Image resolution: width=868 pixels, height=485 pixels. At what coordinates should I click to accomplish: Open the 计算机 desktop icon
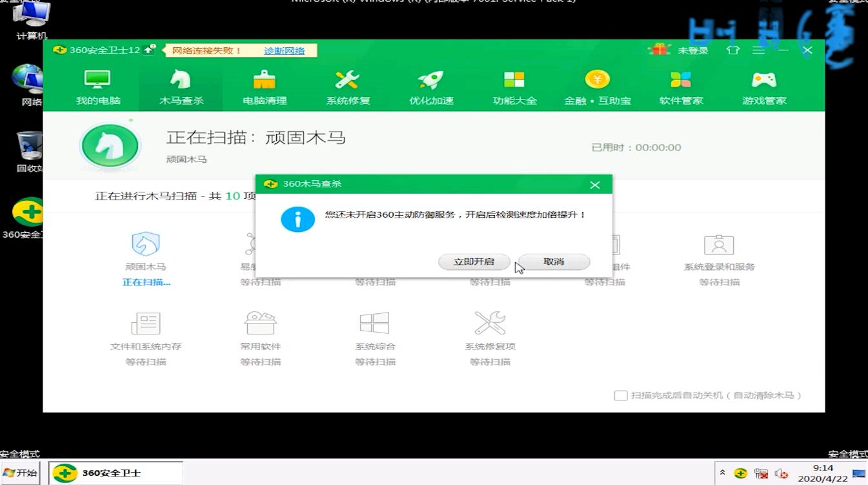coord(32,20)
